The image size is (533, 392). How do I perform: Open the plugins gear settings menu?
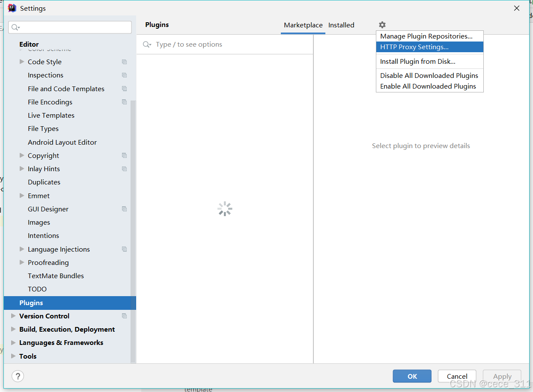[x=382, y=25]
